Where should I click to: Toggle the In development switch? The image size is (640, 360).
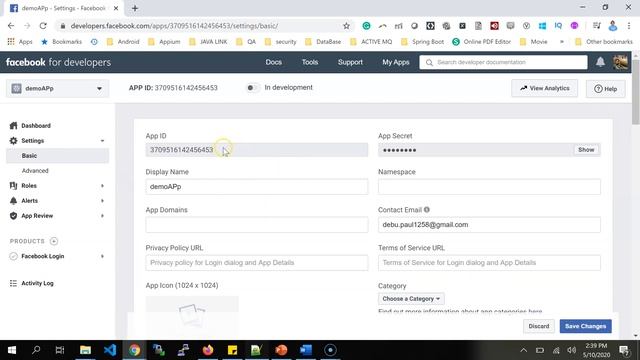(252, 88)
